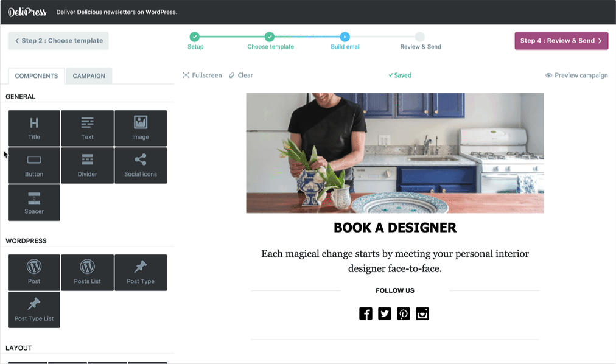Switch to the Campaign tab
Image resolution: width=616 pixels, height=364 pixels.
[x=89, y=76]
